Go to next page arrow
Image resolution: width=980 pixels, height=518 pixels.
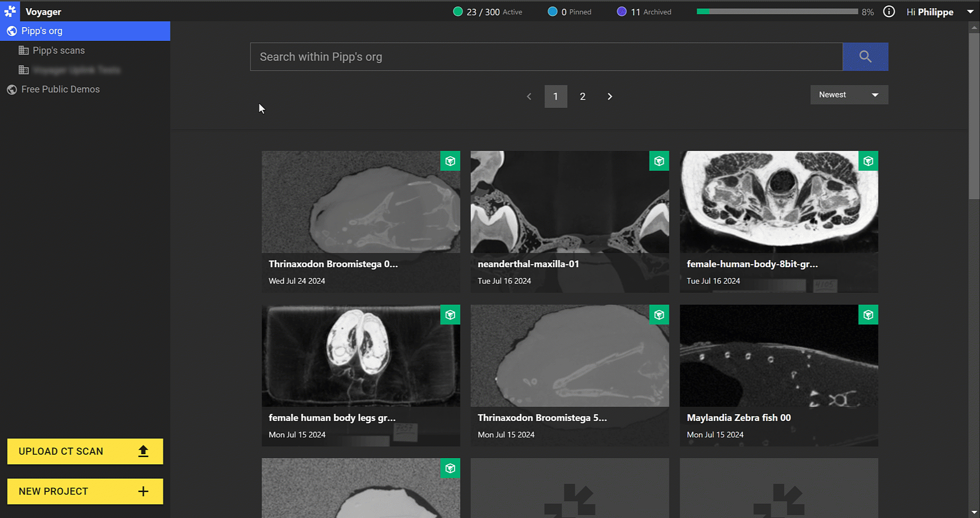pyautogui.click(x=609, y=97)
